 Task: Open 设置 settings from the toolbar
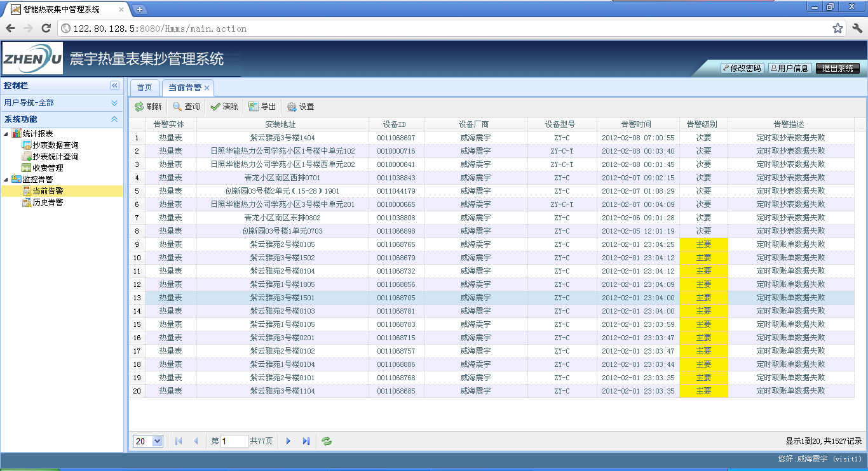[300, 107]
